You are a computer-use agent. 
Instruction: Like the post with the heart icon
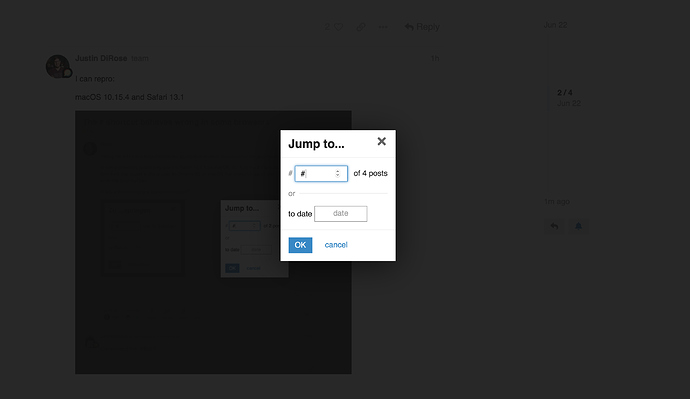pyautogui.click(x=338, y=27)
